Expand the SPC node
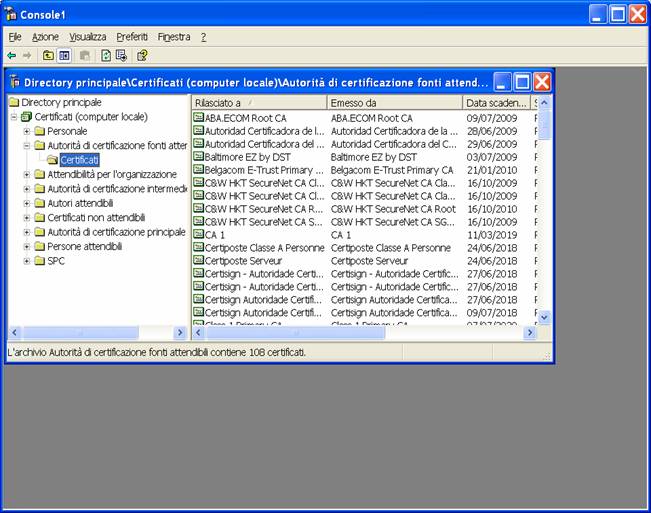Image resolution: width=651 pixels, height=513 pixels. click(x=27, y=261)
